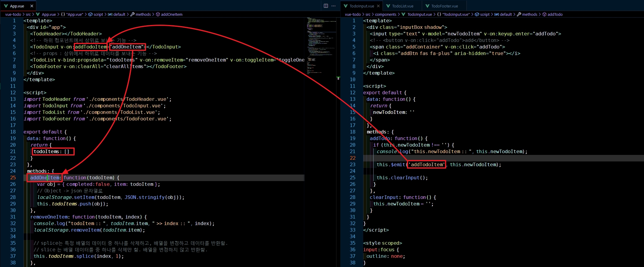
Task: Click the braces icon beside "App.vue" breadcrumb
Action: coord(63,14)
